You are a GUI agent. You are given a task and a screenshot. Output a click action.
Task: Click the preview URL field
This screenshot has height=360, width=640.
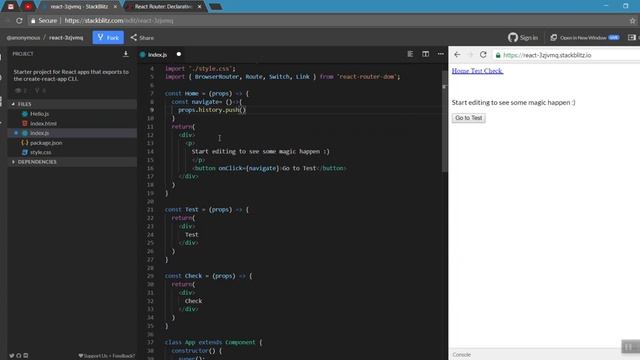pyautogui.click(x=566, y=55)
